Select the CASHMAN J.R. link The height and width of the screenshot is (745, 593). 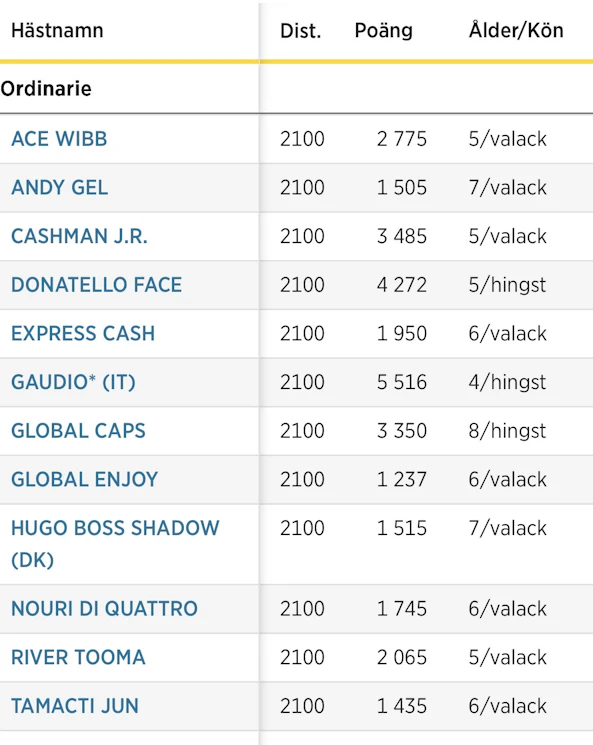[79, 236]
